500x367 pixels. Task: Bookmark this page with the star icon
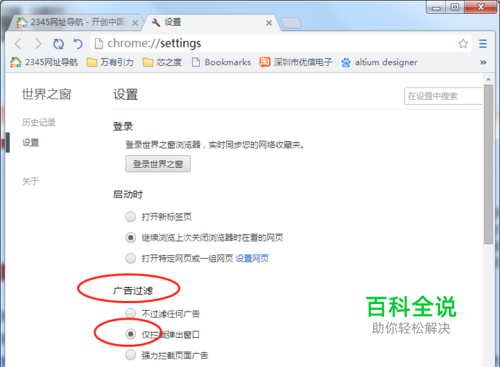[463, 44]
